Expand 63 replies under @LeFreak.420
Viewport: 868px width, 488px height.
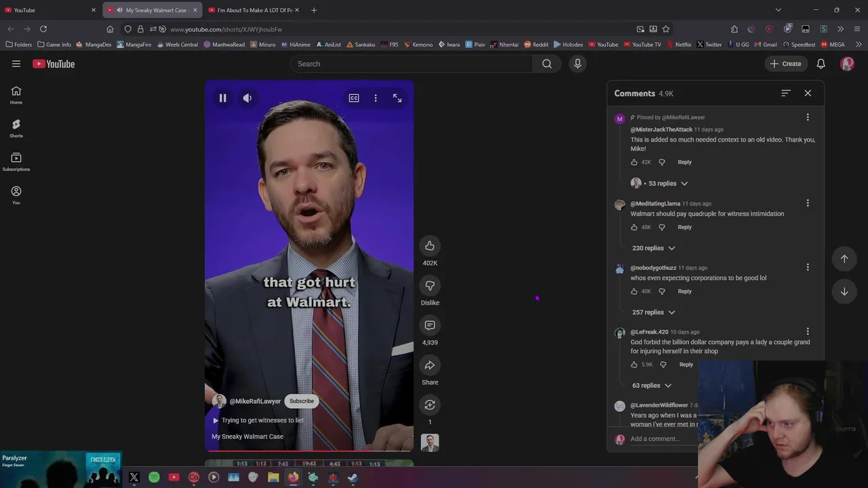tap(652, 386)
